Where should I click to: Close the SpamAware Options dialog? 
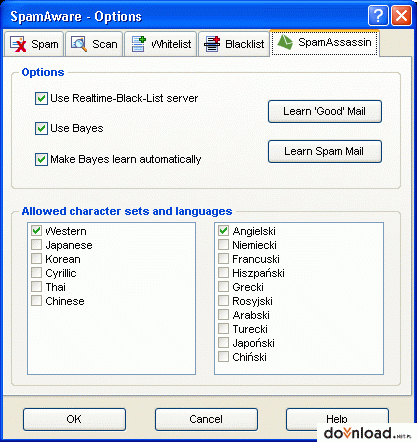coord(401,15)
